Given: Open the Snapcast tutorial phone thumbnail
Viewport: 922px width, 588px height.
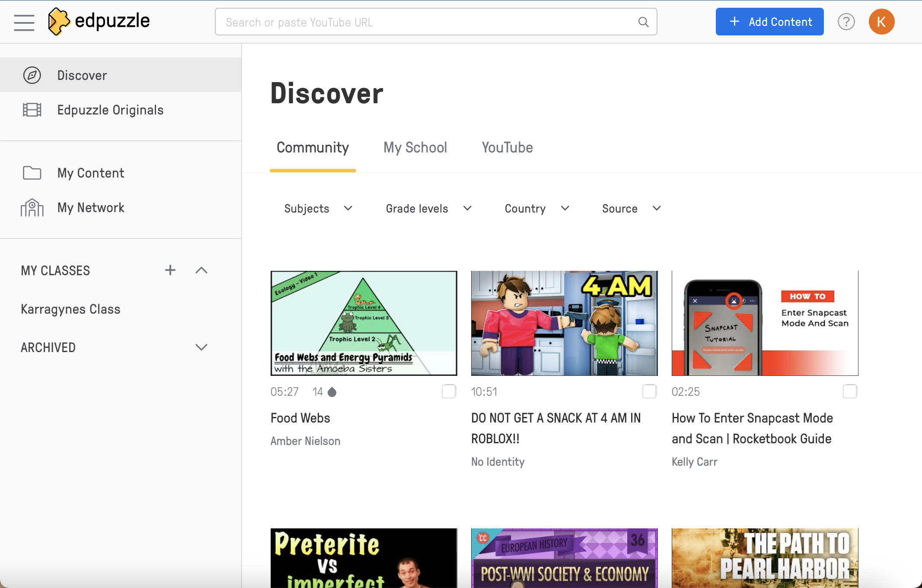Looking at the screenshot, I should pyautogui.click(x=765, y=323).
